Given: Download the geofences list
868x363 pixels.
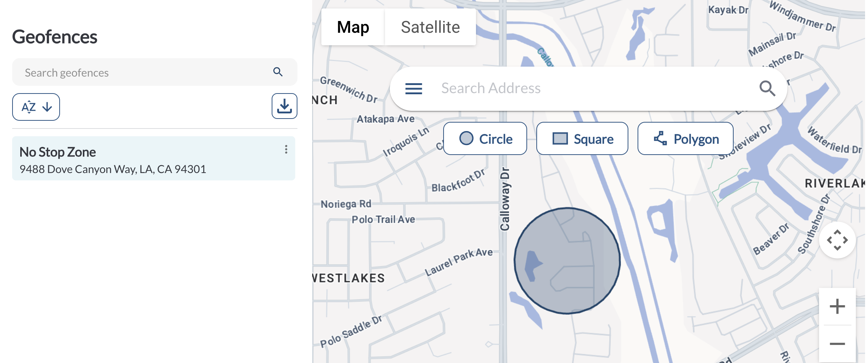Looking at the screenshot, I should pos(284,106).
